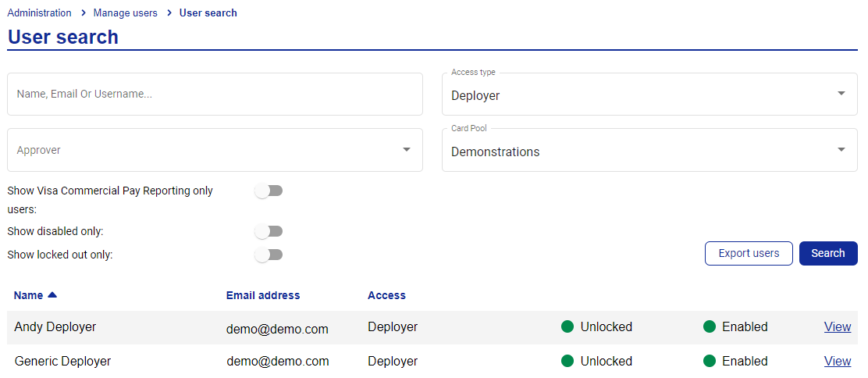Click the Andy Deployer name cell
This screenshot has width=868, height=378.
55,327
